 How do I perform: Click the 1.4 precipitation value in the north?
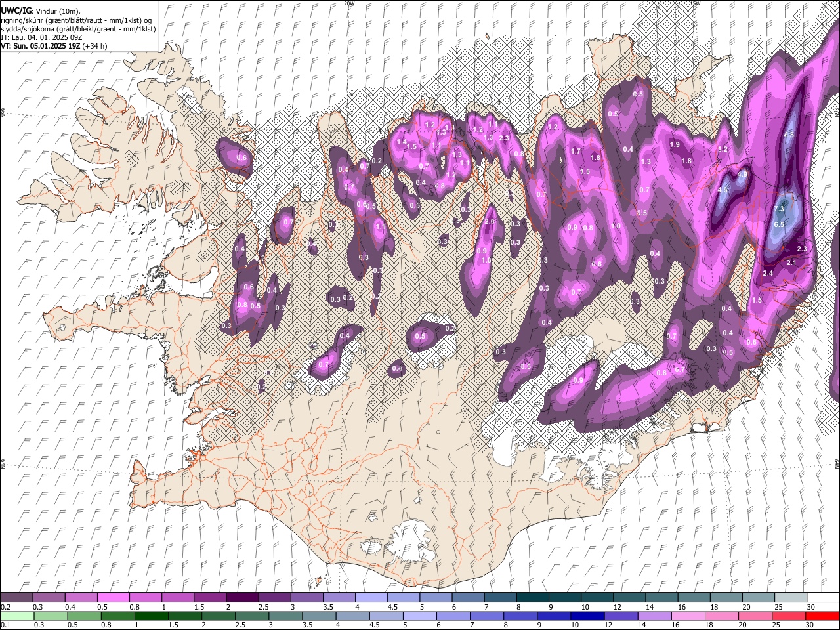(x=402, y=142)
